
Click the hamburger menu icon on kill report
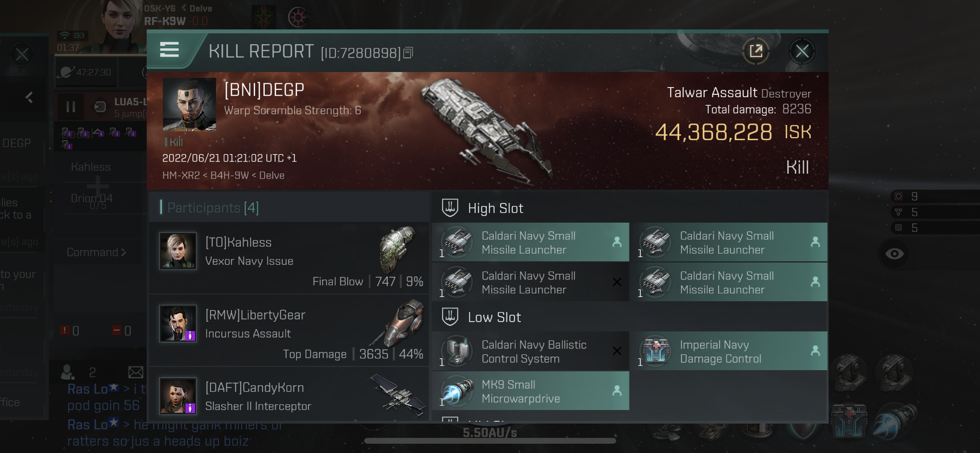click(x=169, y=51)
